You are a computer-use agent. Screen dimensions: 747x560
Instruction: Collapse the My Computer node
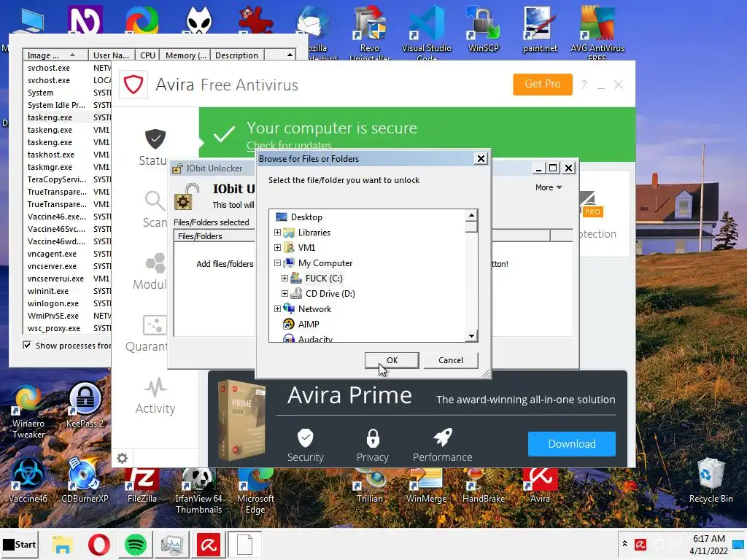coord(277,262)
